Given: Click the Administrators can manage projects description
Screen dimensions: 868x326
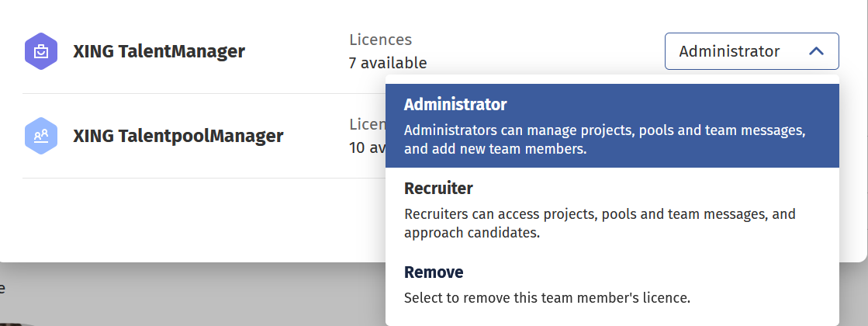Looking at the screenshot, I should pyautogui.click(x=605, y=139).
